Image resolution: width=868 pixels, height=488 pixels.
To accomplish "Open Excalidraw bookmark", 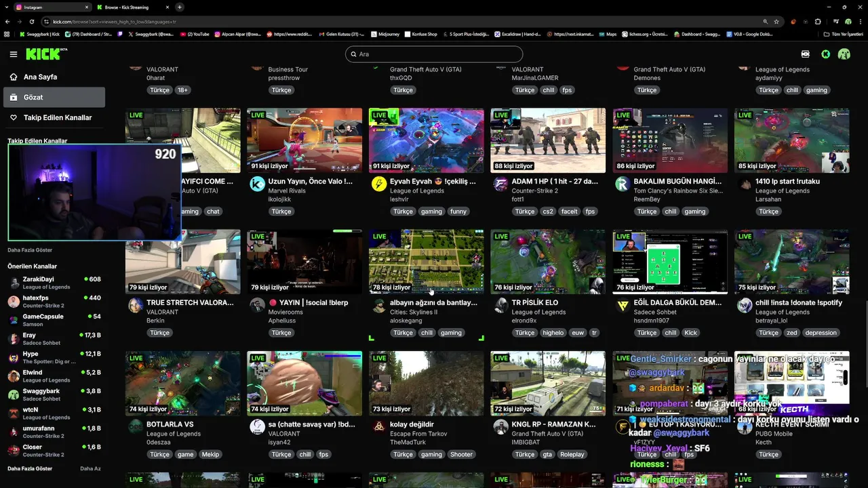I will tap(517, 34).
